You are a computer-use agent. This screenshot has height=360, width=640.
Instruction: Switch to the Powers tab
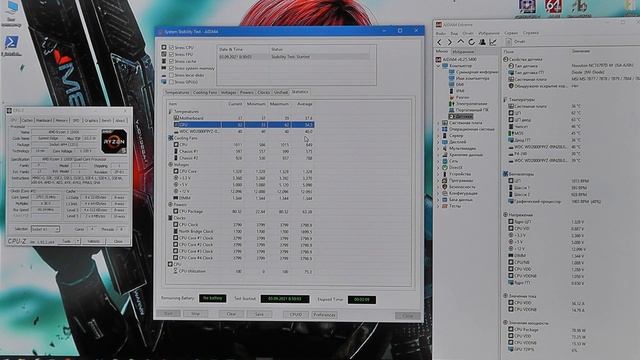[247, 93]
